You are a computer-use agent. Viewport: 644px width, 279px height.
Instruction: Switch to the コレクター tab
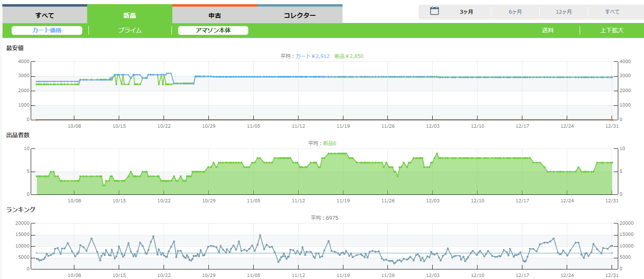(x=300, y=15)
